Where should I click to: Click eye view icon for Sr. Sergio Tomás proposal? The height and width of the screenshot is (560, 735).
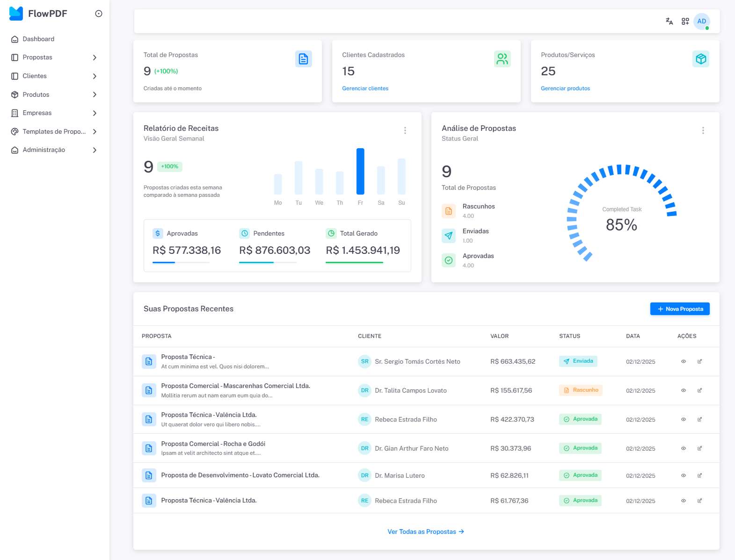683,361
